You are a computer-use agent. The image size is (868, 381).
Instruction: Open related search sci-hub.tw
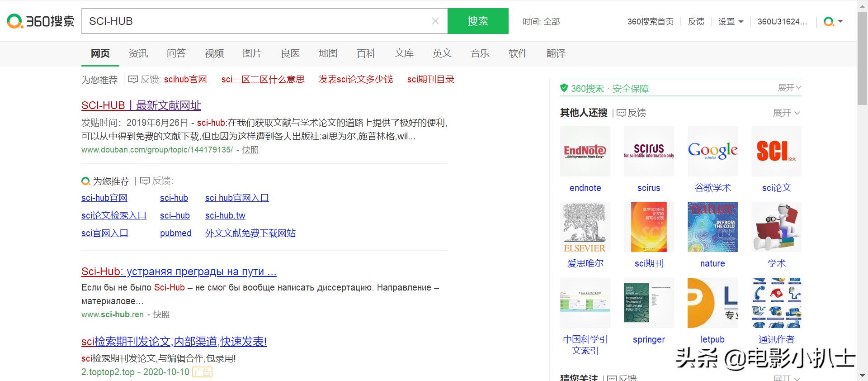pos(225,215)
